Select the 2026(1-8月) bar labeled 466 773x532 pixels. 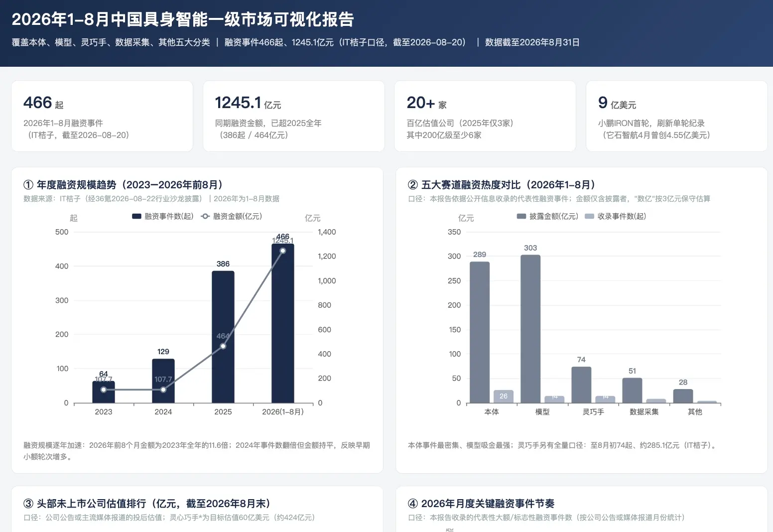coord(283,323)
